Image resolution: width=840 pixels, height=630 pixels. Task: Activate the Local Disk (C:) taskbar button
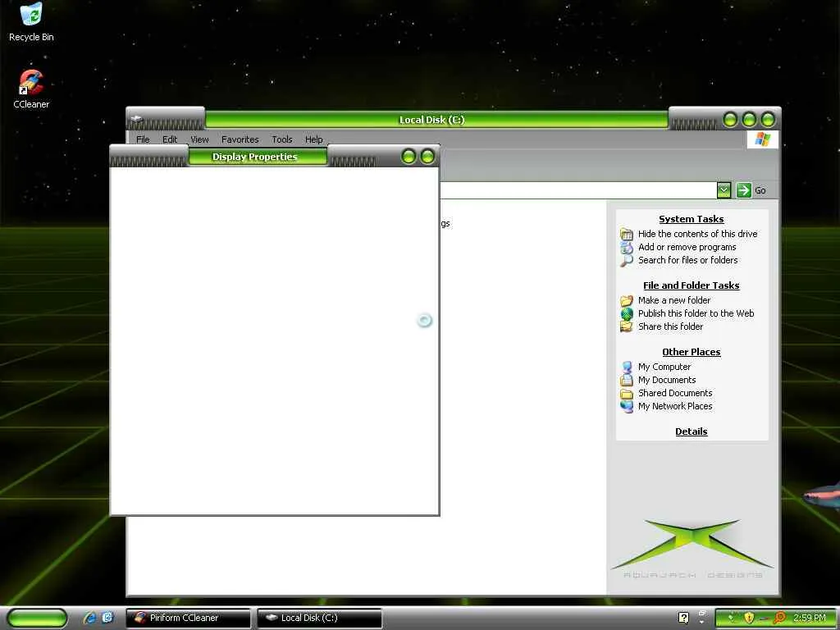click(x=320, y=618)
